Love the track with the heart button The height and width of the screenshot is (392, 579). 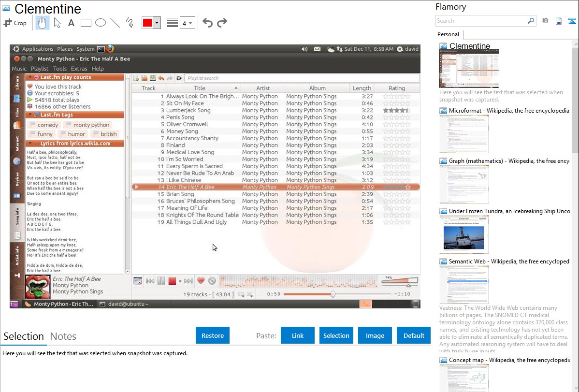pos(201,281)
